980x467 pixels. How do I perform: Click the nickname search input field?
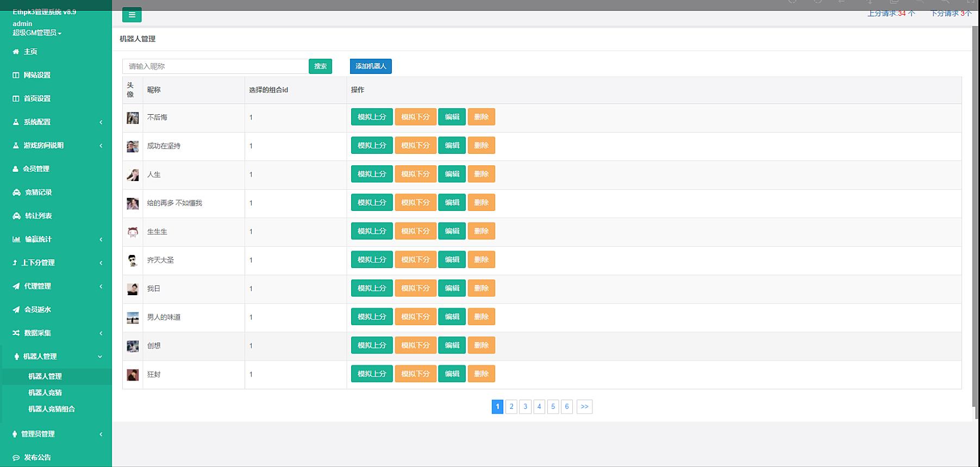pyautogui.click(x=215, y=66)
